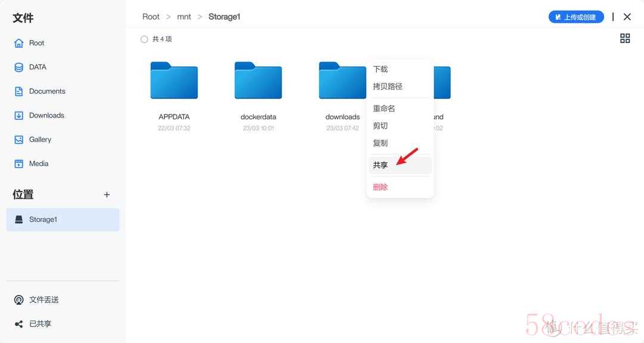This screenshot has height=343, width=644.
Task: Choose 删除 in the context menu
Action: (380, 187)
